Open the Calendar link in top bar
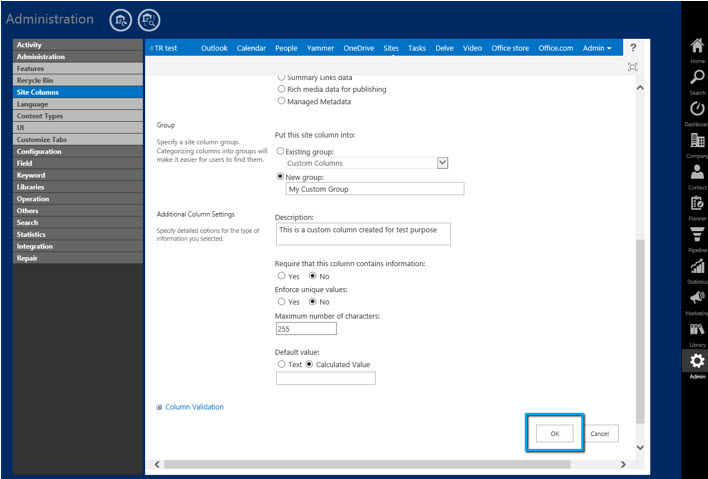708x479 pixels. (251, 48)
